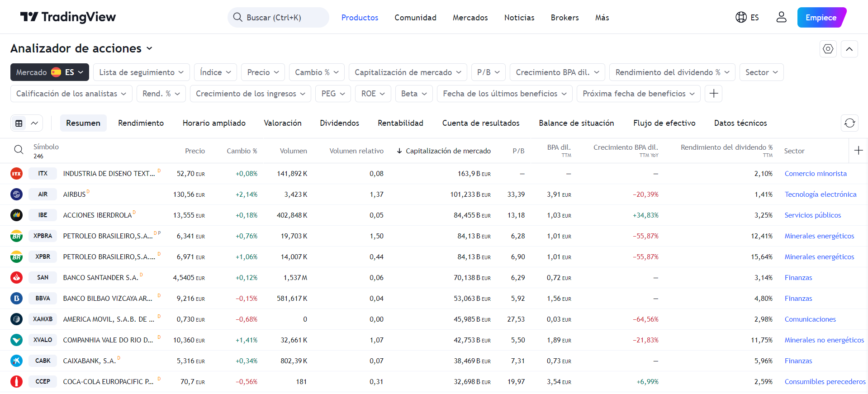
Task: Collapse the filters panel chevron
Action: tap(849, 49)
